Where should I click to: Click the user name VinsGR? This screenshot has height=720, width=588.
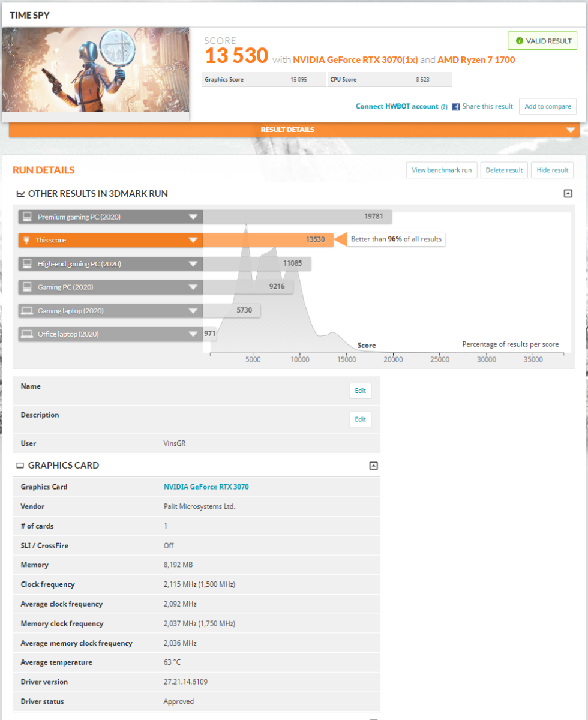tap(173, 443)
